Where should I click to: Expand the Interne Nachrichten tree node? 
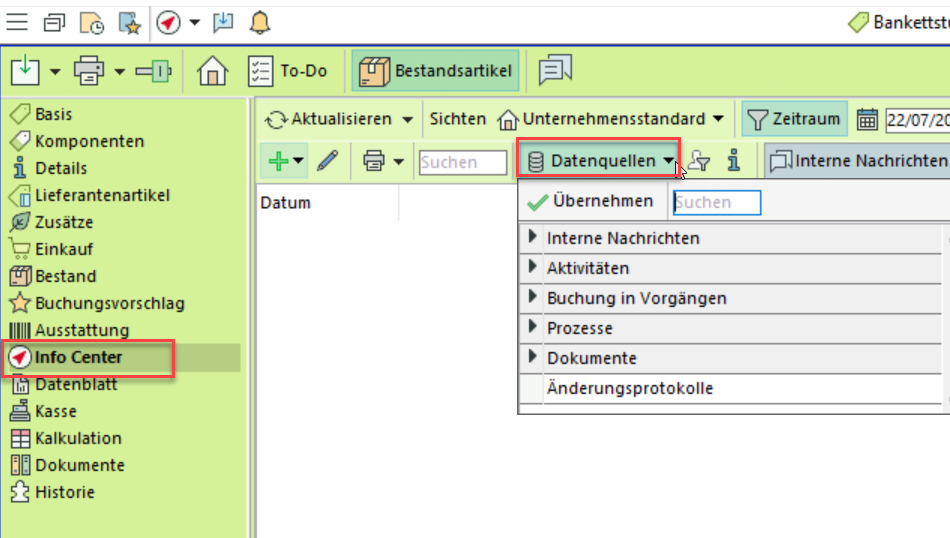click(x=531, y=238)
